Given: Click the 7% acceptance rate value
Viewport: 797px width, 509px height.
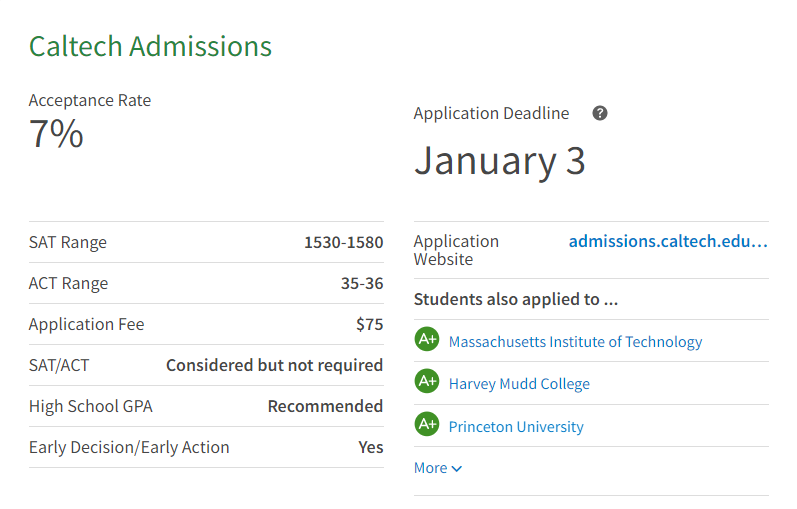Looking at the screenshot, I should (x=56, y=134).
